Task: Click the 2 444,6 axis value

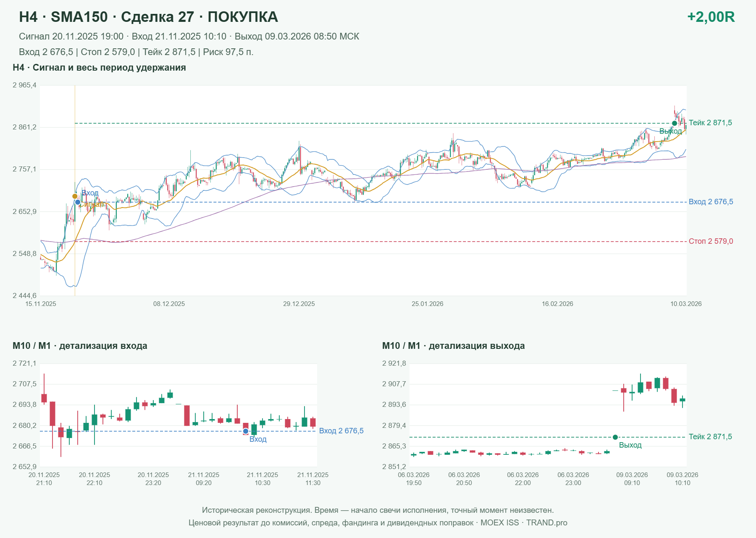Action: click(25, 296)
